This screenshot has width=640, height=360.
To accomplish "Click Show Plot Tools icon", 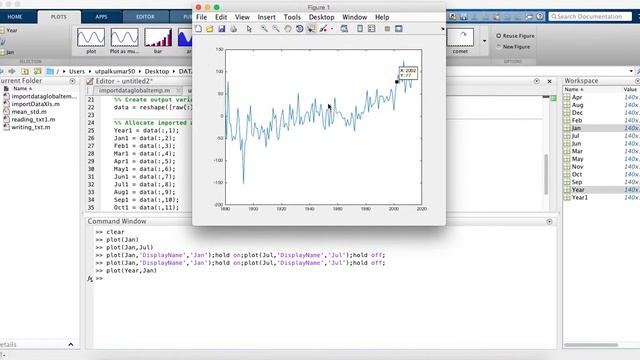I will coord(399,29).
